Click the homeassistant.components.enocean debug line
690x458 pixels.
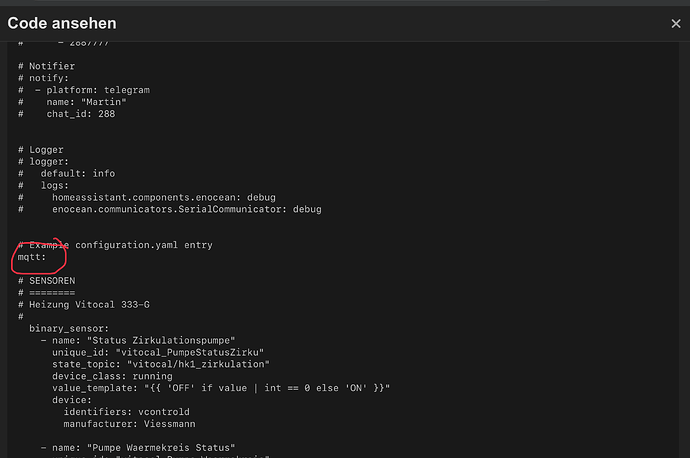point(147,197)
